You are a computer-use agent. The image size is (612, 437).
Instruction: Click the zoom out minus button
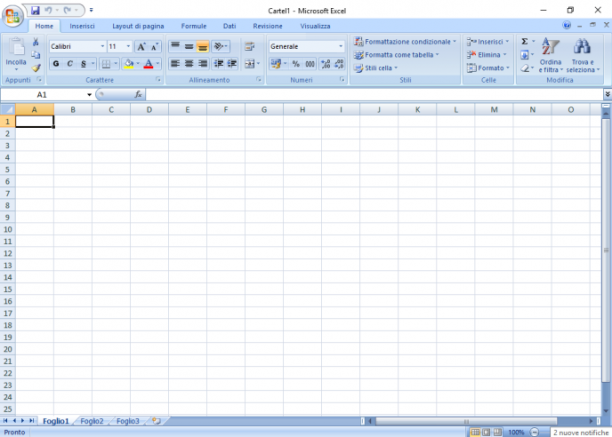[x=534, y=432]
